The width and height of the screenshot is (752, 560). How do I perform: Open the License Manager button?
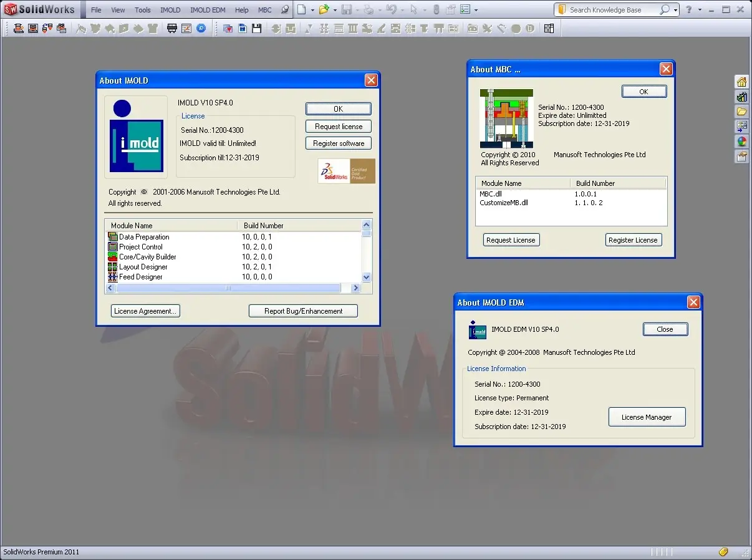coord(647,417)
